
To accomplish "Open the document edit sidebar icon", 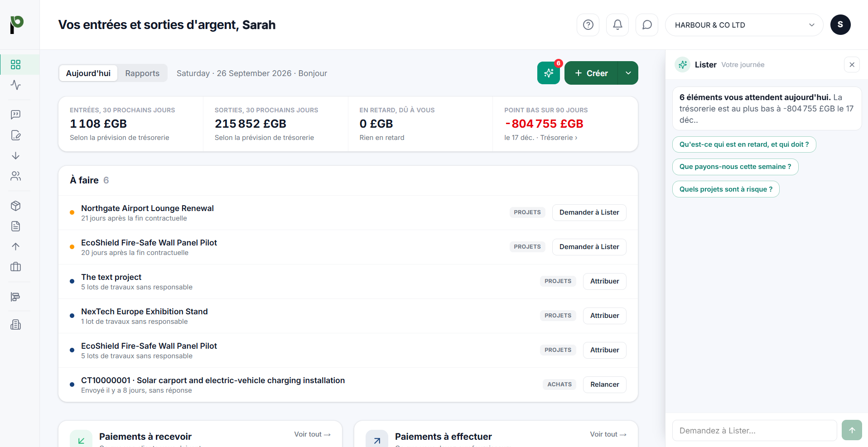I will tap(16, 135).
